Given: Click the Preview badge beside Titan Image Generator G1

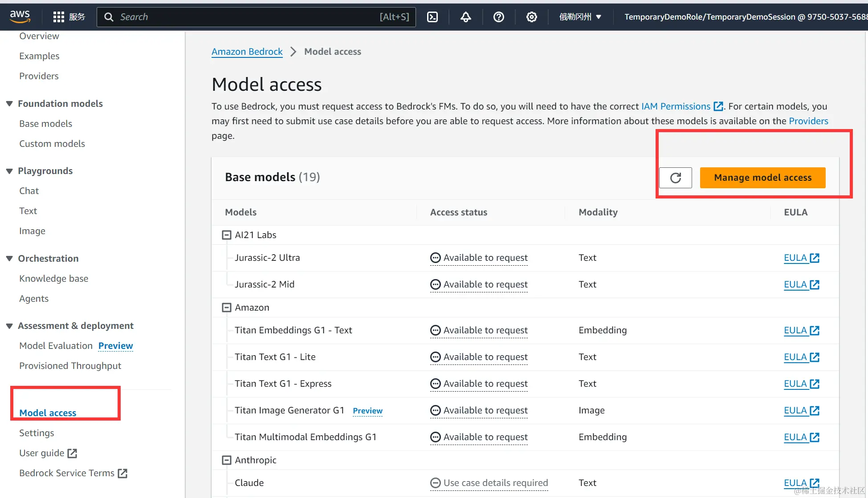Looking at the screenshot, I should point(367,411).
